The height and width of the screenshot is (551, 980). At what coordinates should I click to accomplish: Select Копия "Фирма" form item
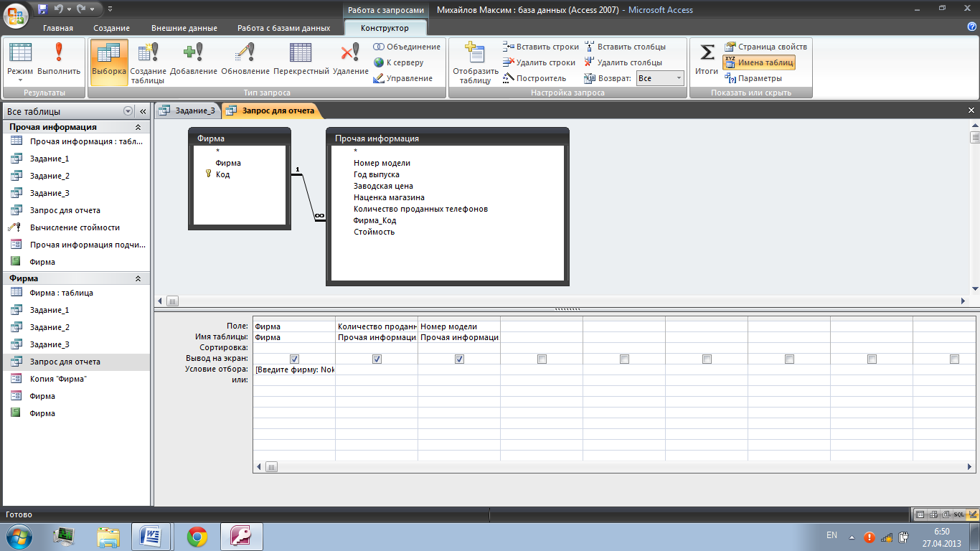coord(75,379)
